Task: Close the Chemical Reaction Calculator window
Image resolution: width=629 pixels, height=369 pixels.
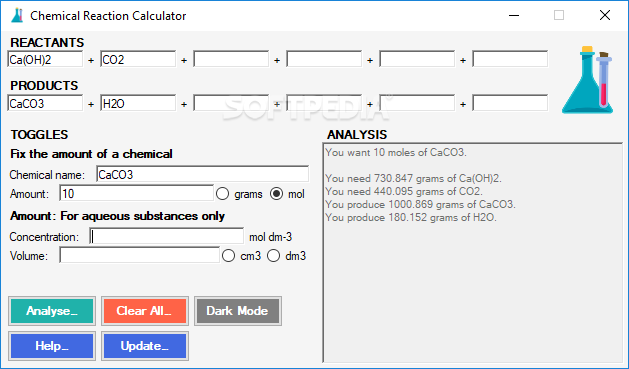Action: tap(605, 15)
